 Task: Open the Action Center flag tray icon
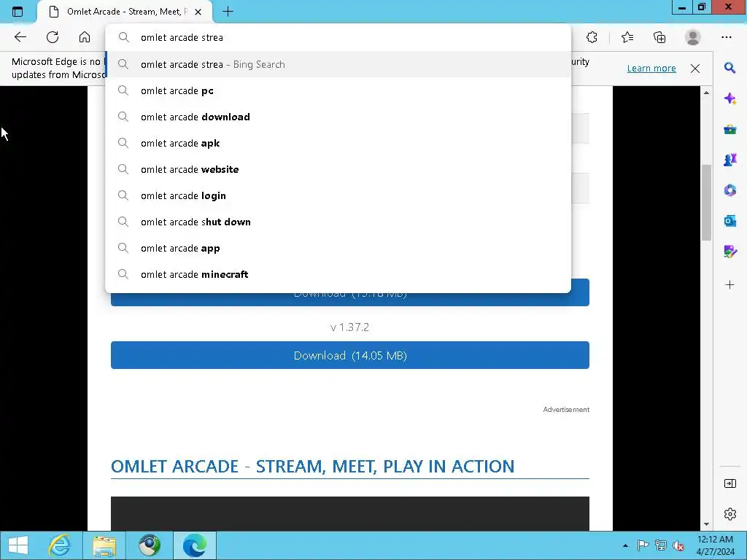(x=643, y=545)
